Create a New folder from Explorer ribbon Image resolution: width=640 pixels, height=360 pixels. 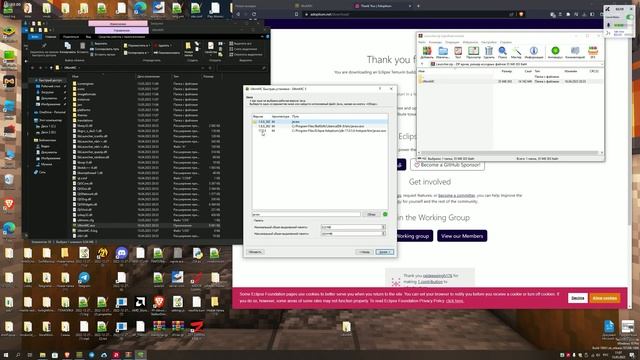coord(188,48)
